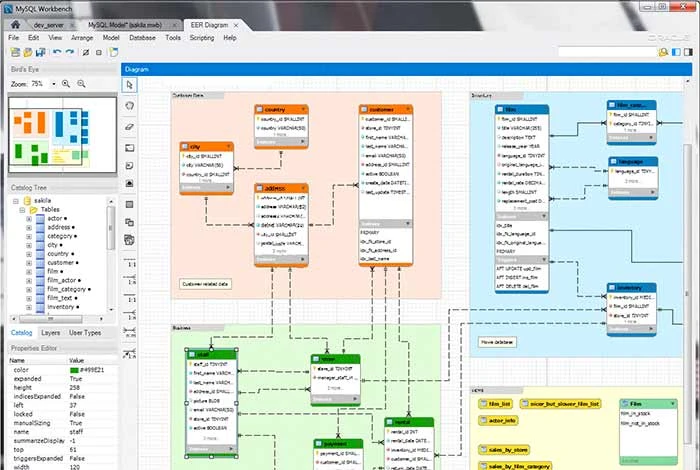
Task: Select 1:n identifying relationship tool
Action: coord(129,315)
